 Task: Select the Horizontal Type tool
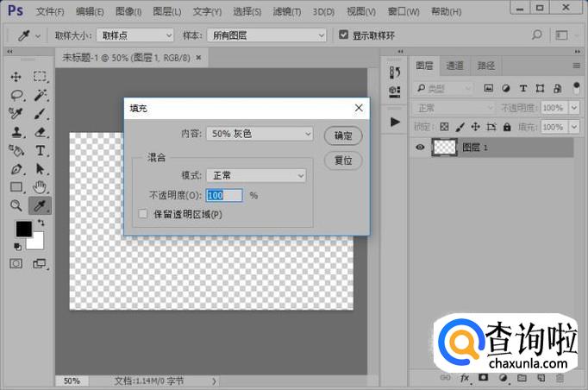(x=41, y=150)
